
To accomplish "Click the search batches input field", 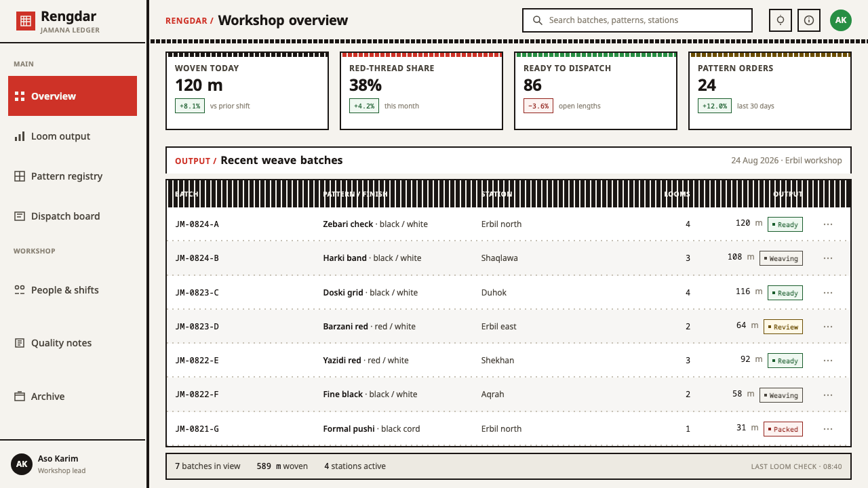I will click(x=637, y=20).
